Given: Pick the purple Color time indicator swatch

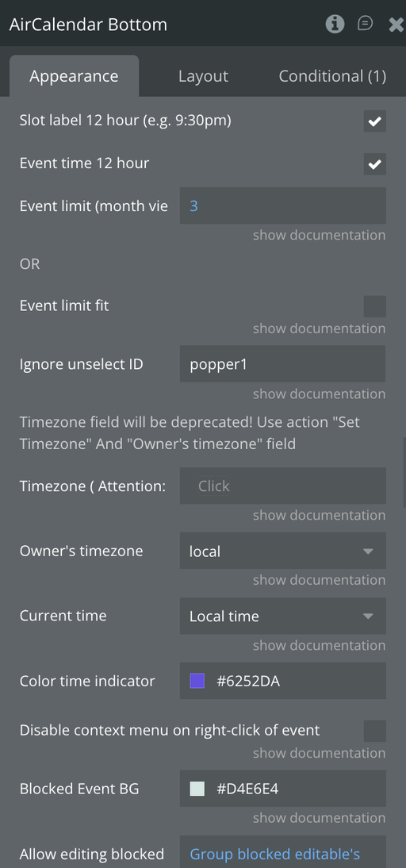Looking at the screenshot, I should coord(197,681).
